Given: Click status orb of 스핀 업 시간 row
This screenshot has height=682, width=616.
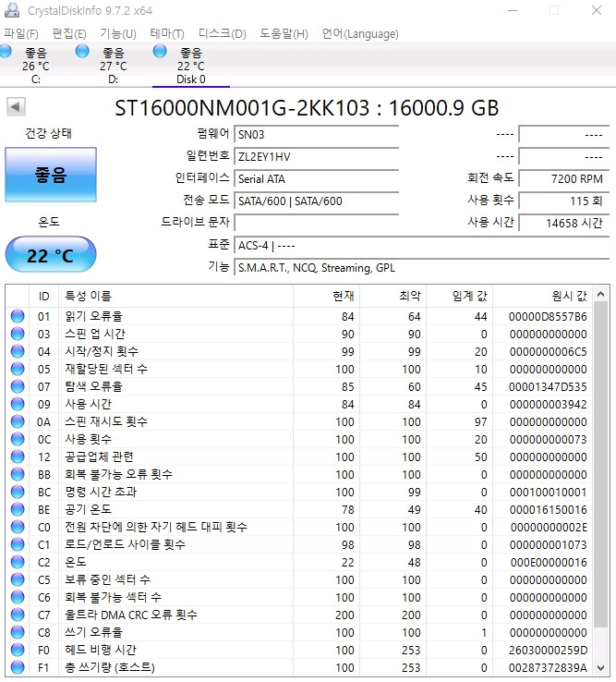Looking at the screenshot, I should coord(18,334).
